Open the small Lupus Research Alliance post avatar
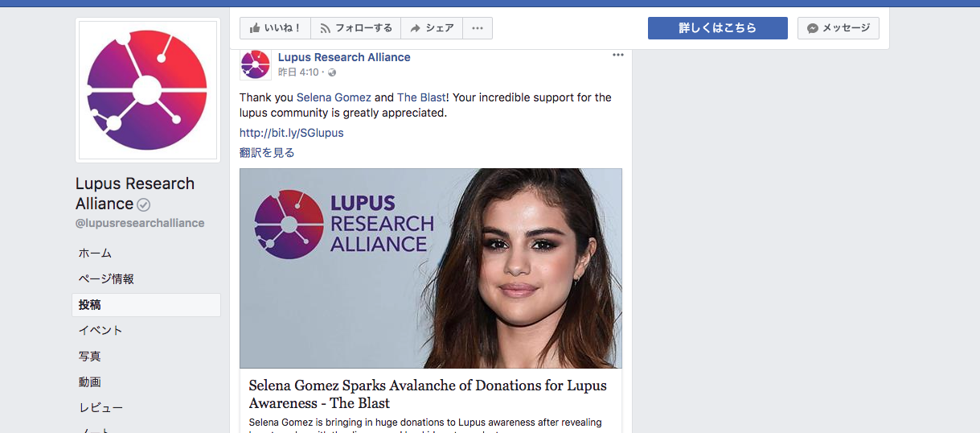The image size is (980, 433). (x=256, y=64)
